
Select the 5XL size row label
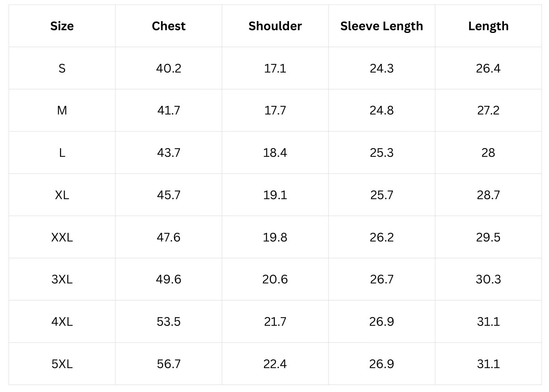coord(62,364)
